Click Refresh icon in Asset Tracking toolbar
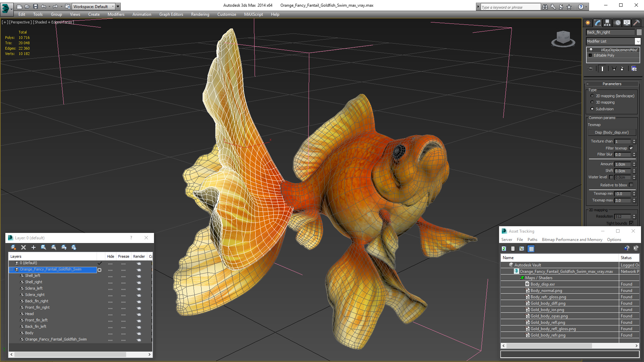 504,249
